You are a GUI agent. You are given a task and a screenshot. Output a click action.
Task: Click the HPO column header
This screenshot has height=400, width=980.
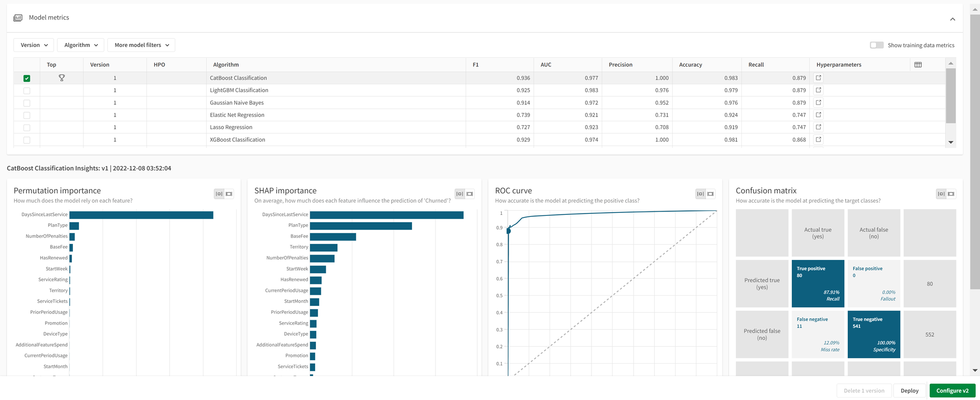176,65
